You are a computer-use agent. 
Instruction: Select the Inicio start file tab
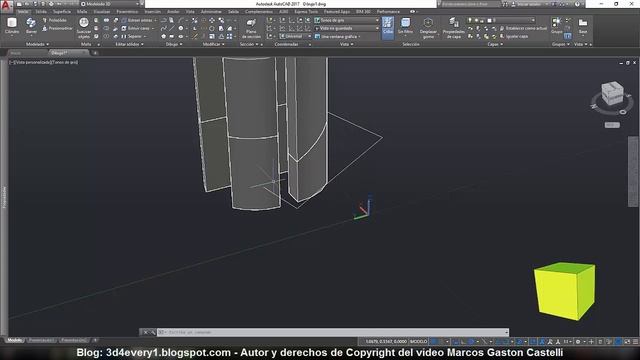26,53
